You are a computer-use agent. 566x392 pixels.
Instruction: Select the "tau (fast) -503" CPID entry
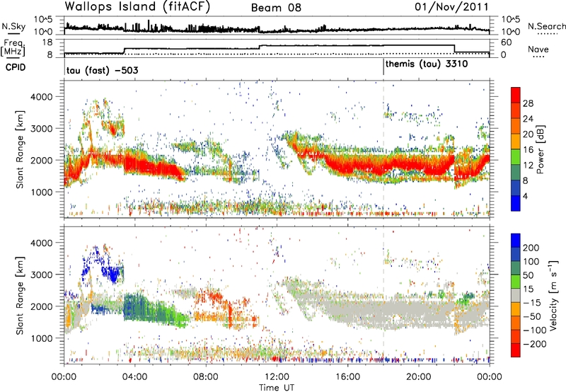(102, 70)
